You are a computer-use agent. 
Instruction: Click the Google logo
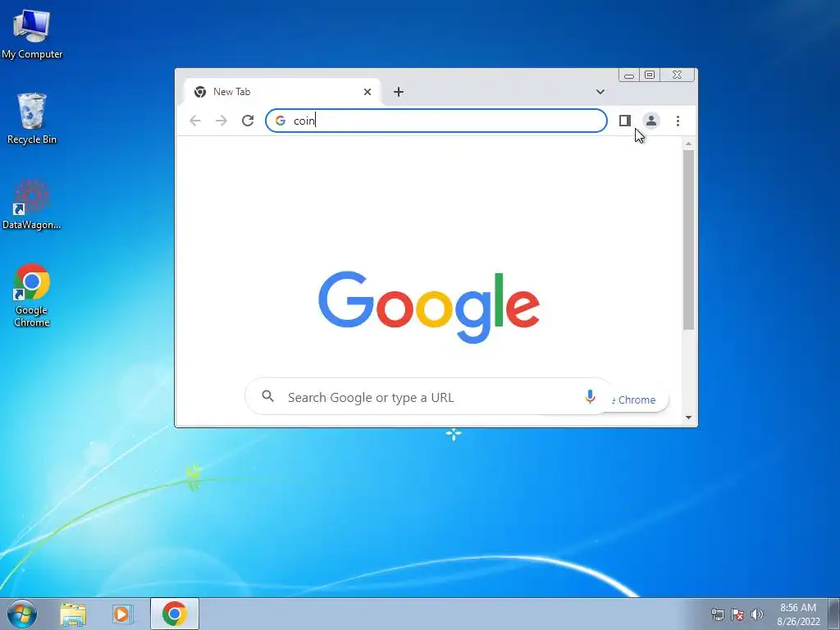click(428, 307)
